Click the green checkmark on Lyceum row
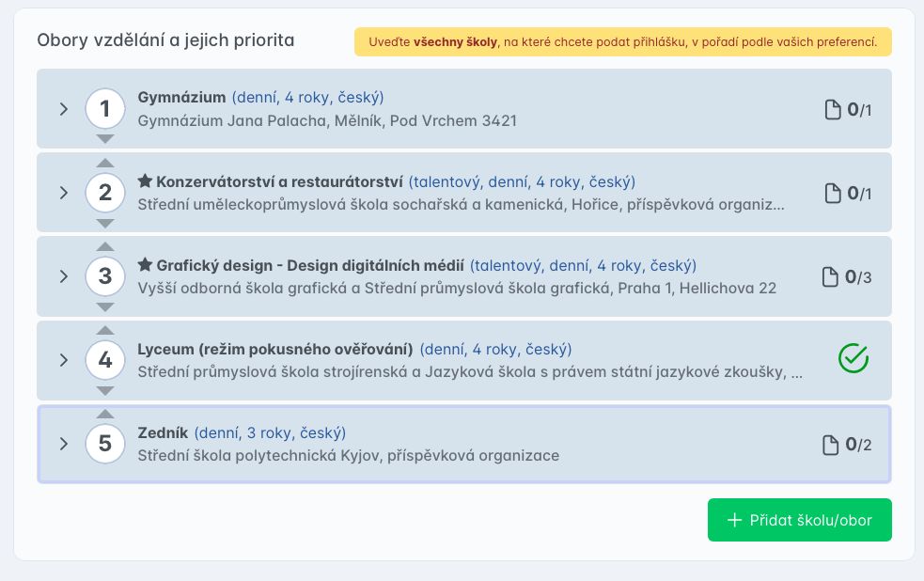Image resolution: width=924 pixels, height=581 pixels. [x=853, y=358]
